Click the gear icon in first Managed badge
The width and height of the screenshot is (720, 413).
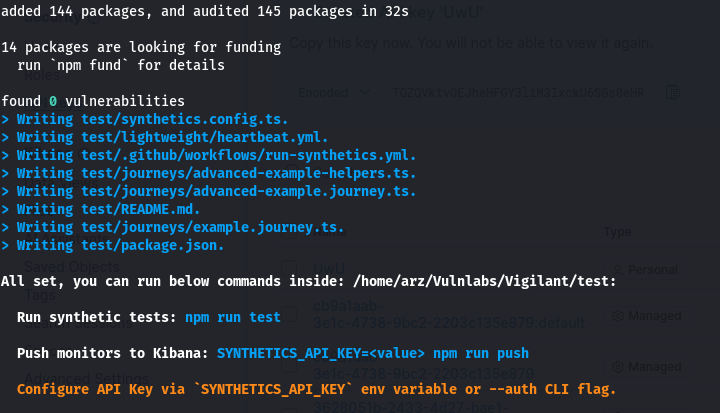click(x=618, y=316)
